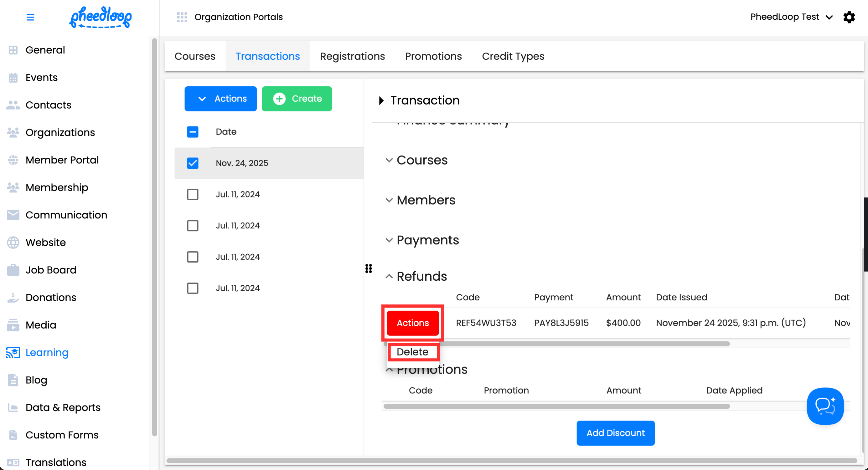Check the first Jul. 11, 2024 row
Viewport: 868px width, 470px height.
[x=193, y=194]
